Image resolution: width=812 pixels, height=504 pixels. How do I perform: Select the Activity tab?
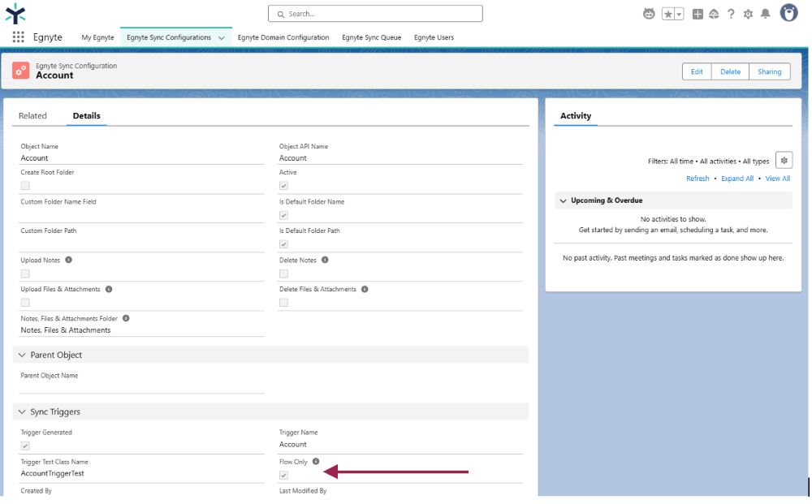tap(576, 116)
